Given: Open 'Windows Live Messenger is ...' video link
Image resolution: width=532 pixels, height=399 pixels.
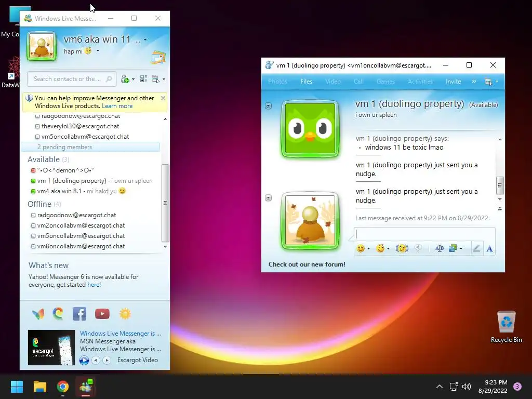Looking at the screenshot, I should click(121, 334).
